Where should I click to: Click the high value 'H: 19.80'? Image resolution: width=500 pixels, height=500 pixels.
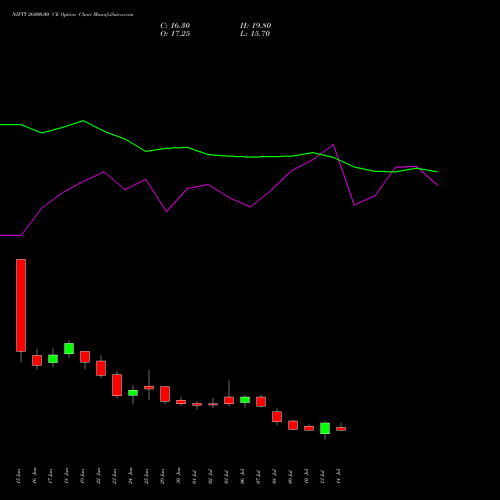click(256, 26)
